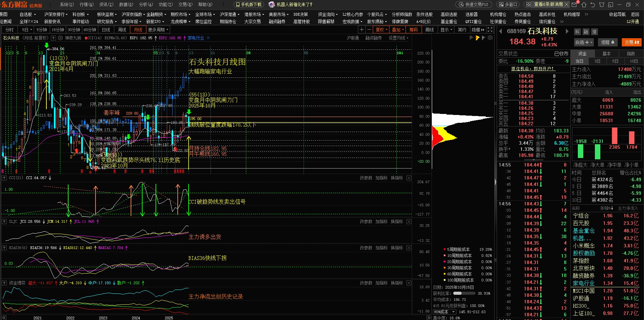644x320 pixels.
Task: Click the 科 badge icon
Action: pos(577,32)
